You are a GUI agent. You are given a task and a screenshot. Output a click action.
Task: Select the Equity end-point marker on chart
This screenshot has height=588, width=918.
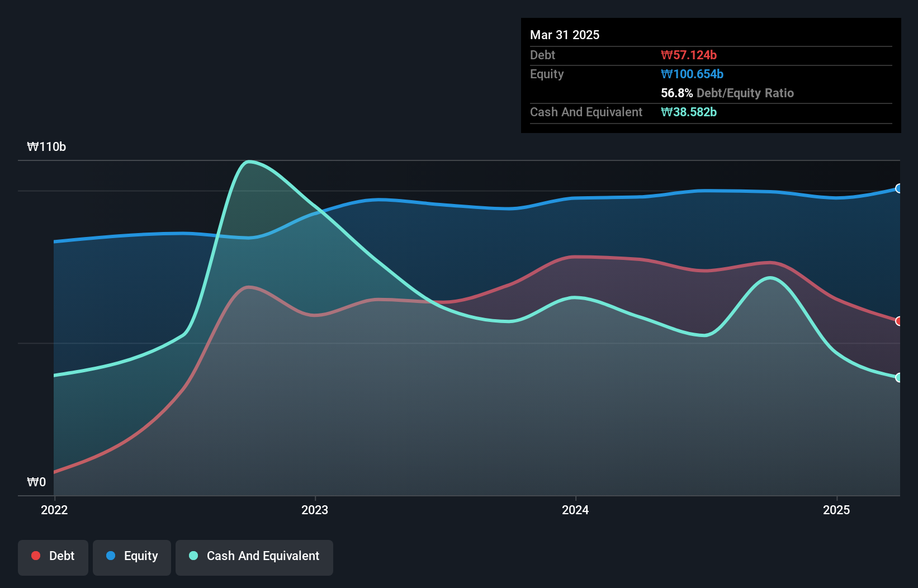click(x=898, y=188)
